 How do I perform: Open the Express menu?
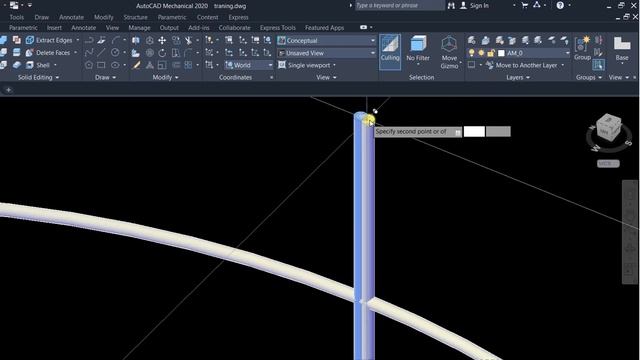(x=238, y=17)
